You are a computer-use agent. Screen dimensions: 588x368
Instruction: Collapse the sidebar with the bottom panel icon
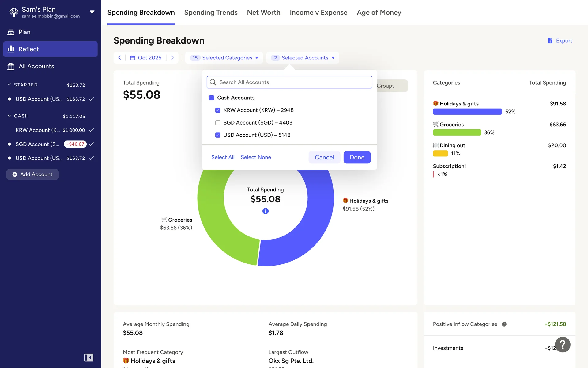(89, 358)
